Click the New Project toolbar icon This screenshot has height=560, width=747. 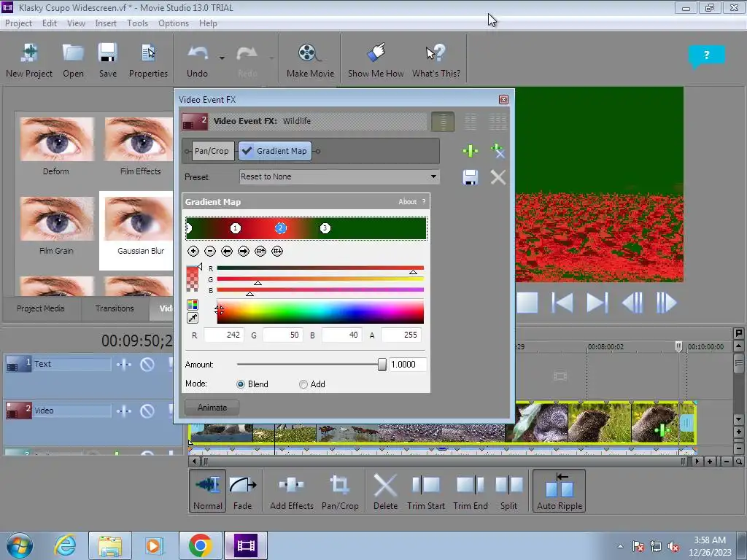(29, 60)
